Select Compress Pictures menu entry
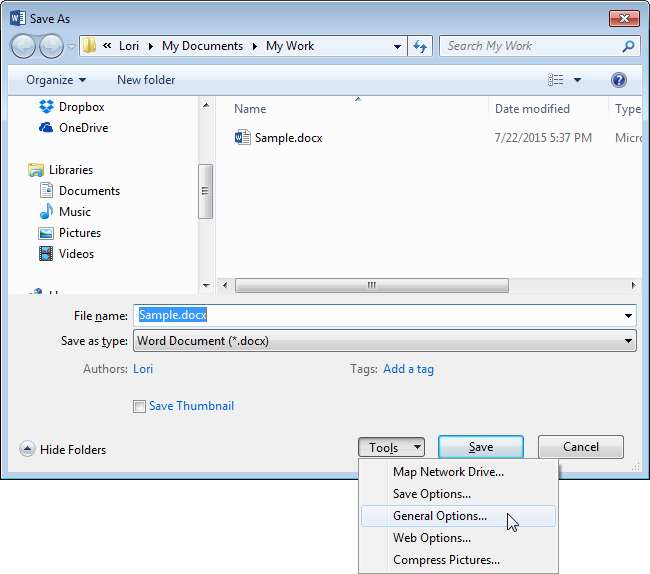Image resolution: width=650 pixels, height=574 pixels. (x=446, y=560)
